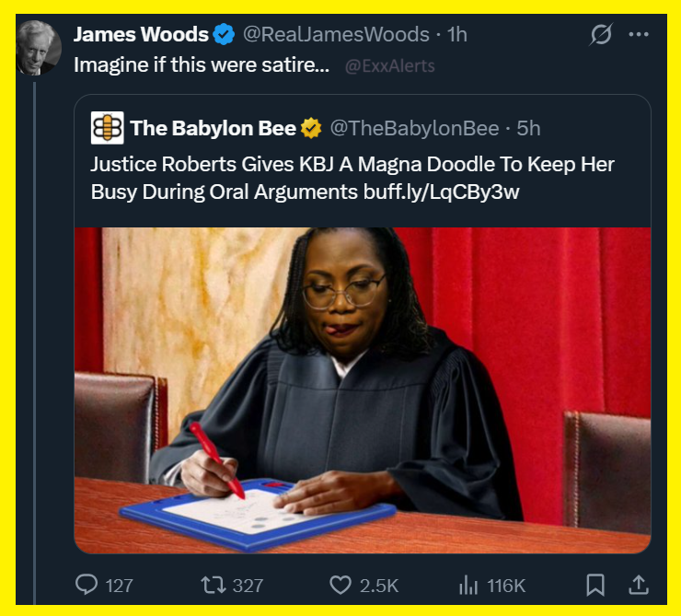
Task: Open the reply comment icon
Action: 87,585
